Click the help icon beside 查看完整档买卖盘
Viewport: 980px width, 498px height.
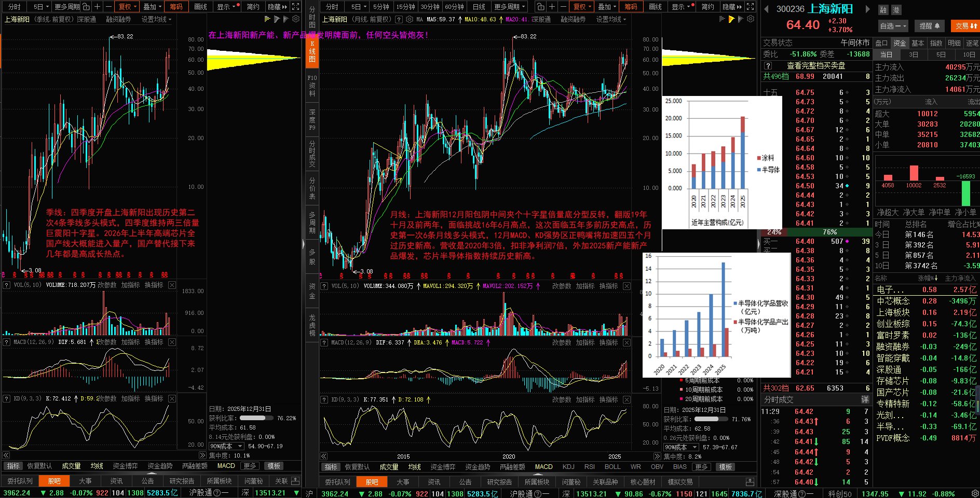(768, 65)
